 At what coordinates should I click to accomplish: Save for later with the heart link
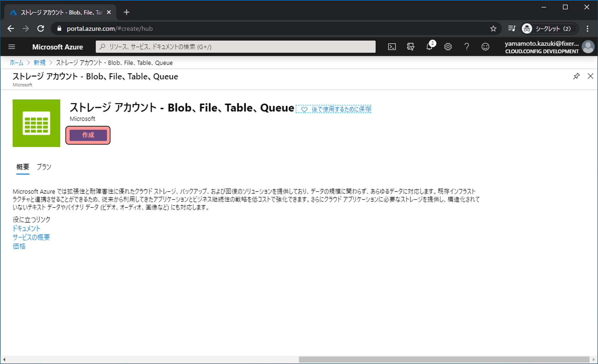click(334, 109)
